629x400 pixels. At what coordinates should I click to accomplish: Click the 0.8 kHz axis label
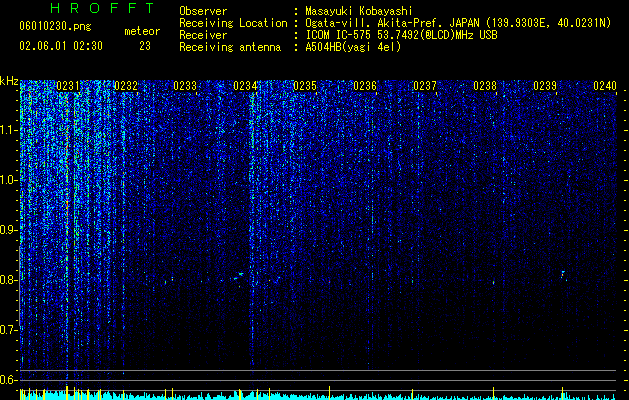(x=9, y=280)
